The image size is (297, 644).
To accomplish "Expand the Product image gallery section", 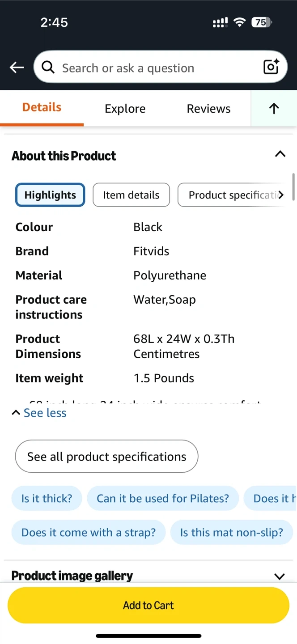I will coord(280,576).
